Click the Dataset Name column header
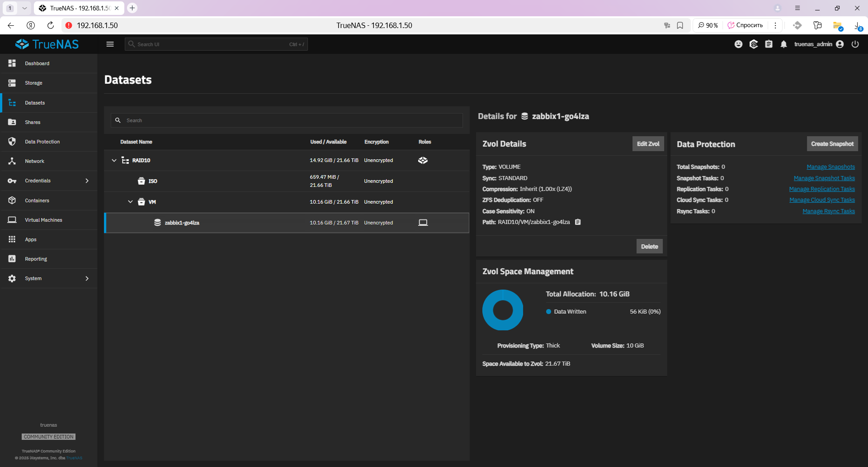 coord(136,142)
